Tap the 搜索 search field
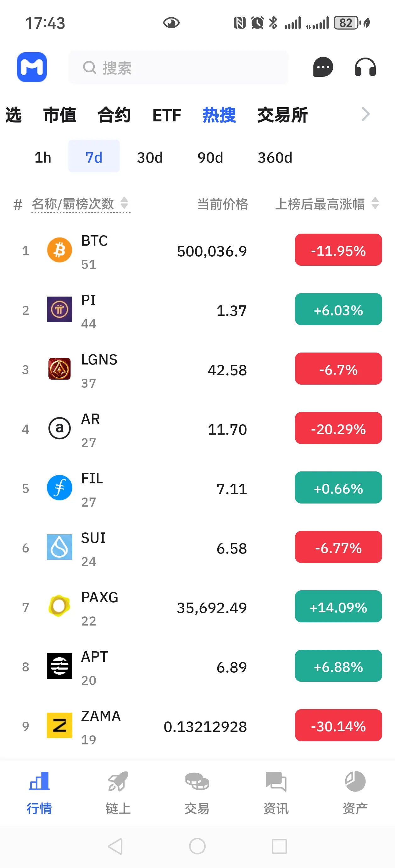This screenshot has height=868, width=395. click(x=179, y=68)
